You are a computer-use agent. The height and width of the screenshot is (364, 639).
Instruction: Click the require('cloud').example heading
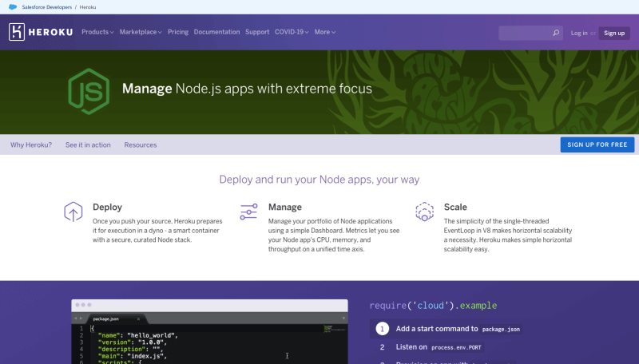433,306
